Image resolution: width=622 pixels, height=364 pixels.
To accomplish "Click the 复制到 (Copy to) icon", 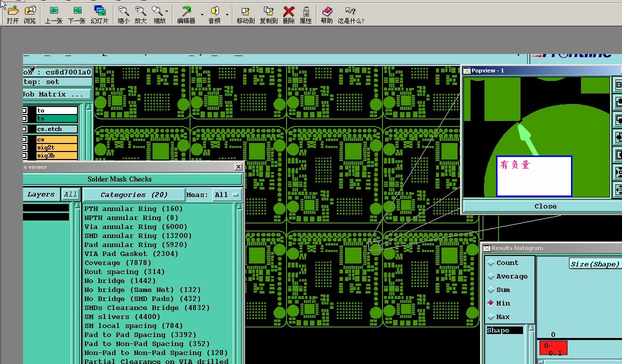I will pos(268,11).
